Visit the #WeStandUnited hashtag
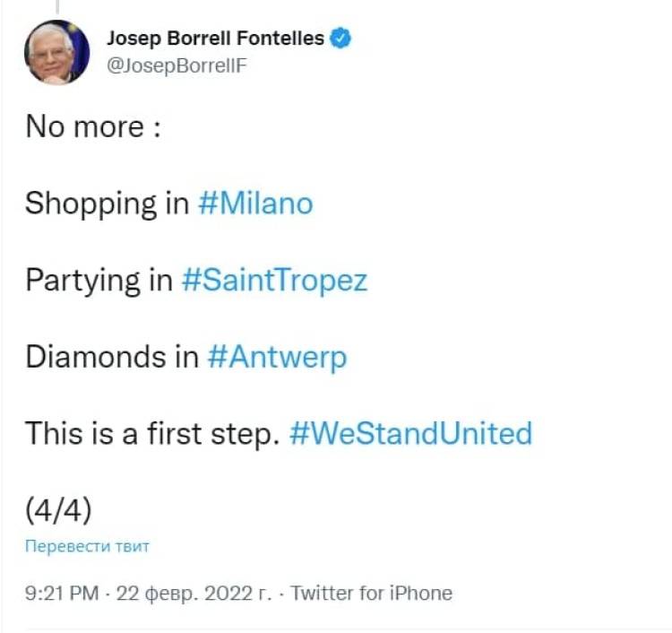 tap(411, 434)
